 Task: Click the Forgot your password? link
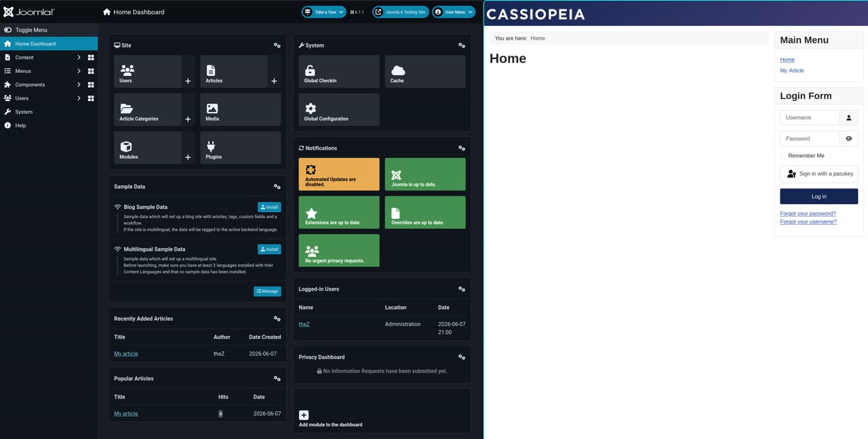[808, 213]
